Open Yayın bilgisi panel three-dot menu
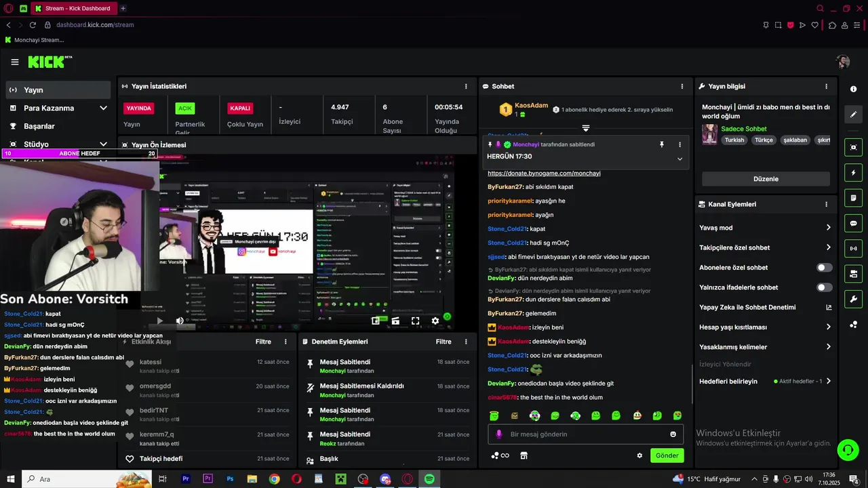Screen dimensions: 868x488 click(x=826, y=86)
